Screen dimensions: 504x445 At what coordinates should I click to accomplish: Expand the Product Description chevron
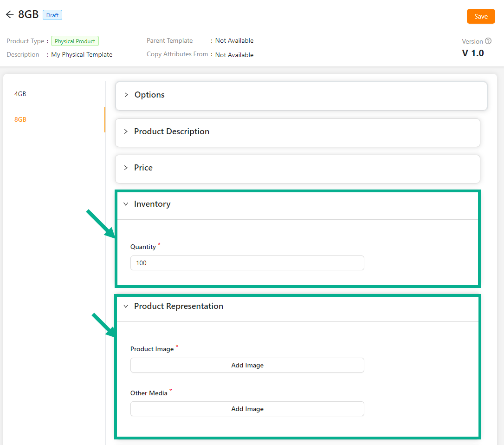click(x=126, y=131)
